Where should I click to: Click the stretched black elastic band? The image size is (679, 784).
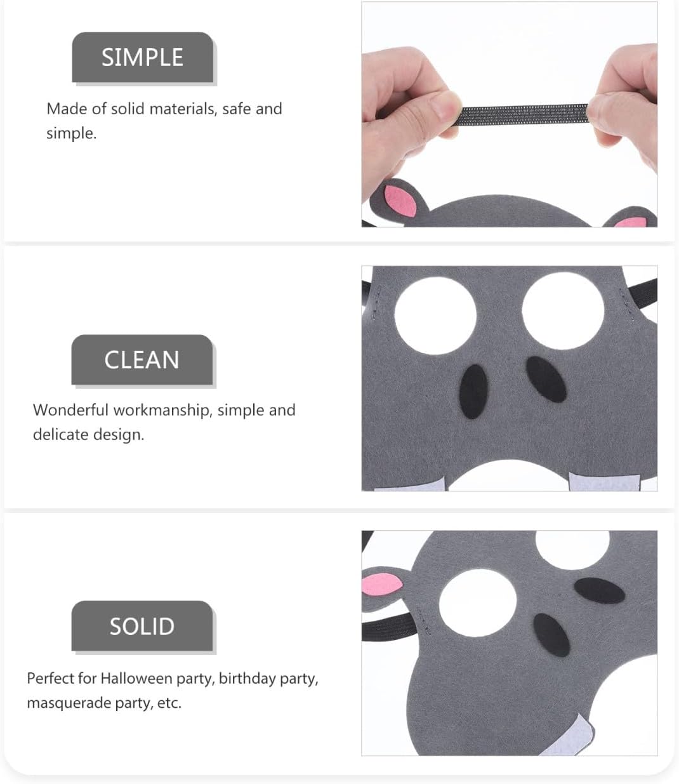(x=524, y=116)
